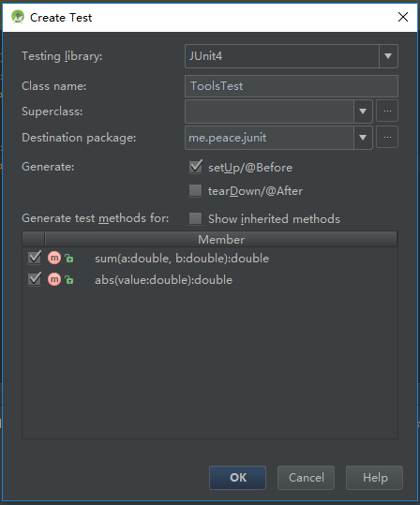
Task: Enable the tearDown/@After checkbox
Action: coord(195,191)
